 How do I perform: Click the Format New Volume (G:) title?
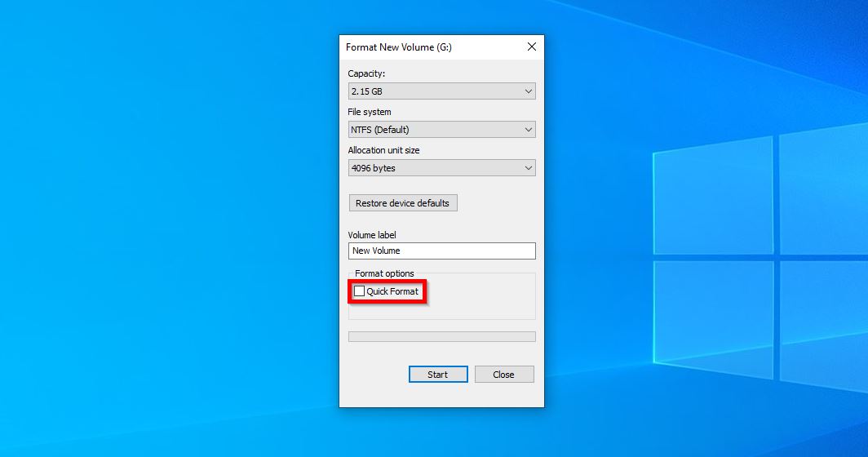click(399, 47)
